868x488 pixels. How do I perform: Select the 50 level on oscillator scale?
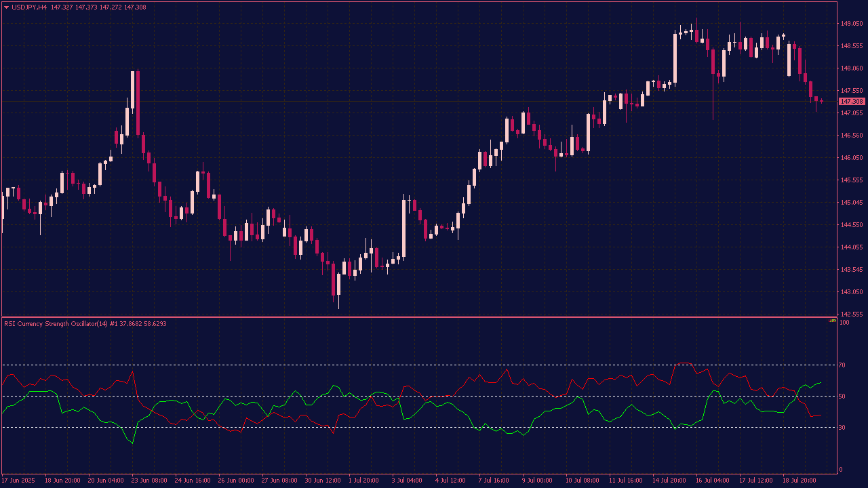842,396
